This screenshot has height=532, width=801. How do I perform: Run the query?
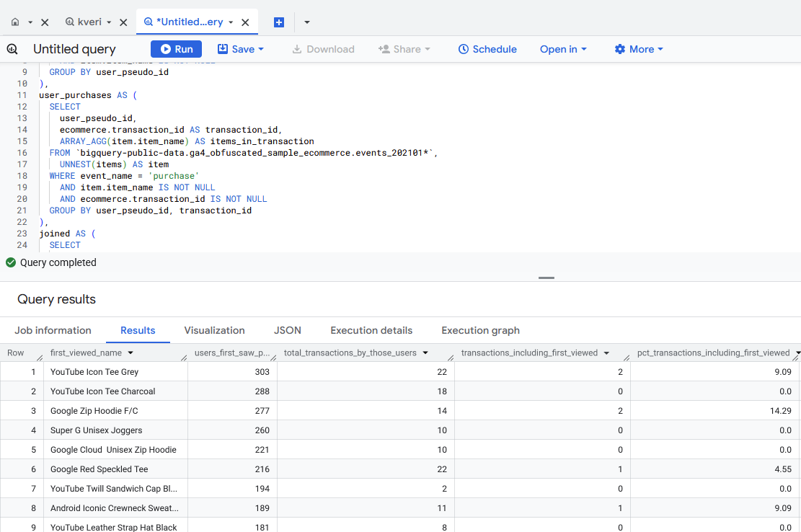click(176, 49)
